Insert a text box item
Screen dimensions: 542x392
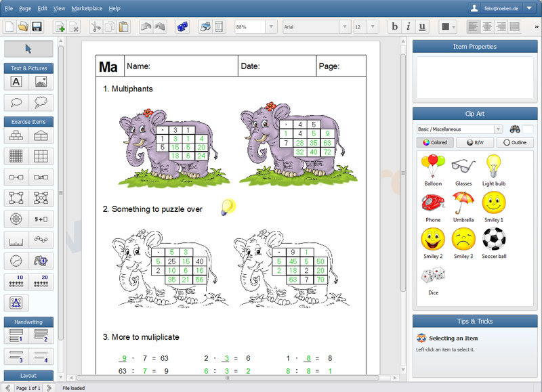click(x=16, y=82)
